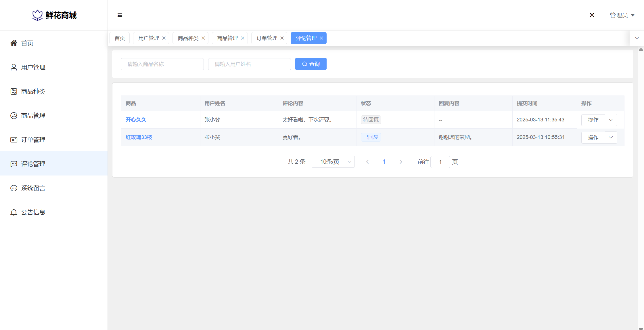Focus the 请输入商品名称 input field
Image resolution: width=644 pixels, height=330 pixels.
(162, 64)
